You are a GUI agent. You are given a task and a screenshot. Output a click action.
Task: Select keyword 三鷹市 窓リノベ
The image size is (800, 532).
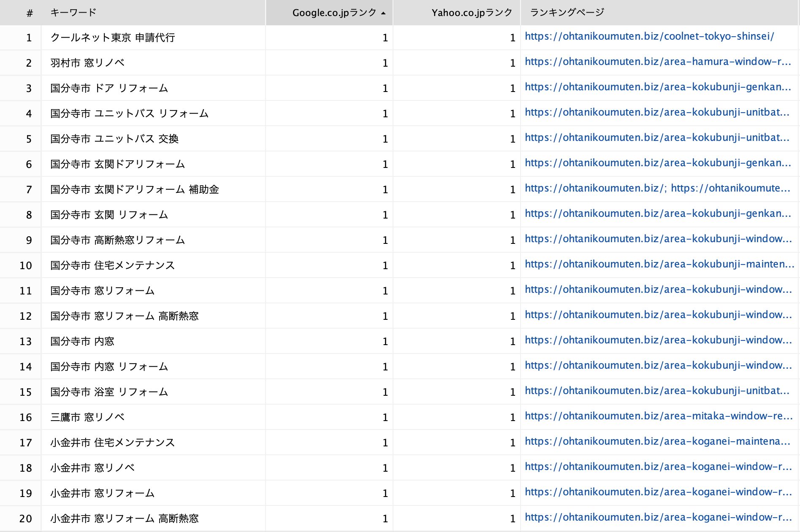pyautogui.click(x=87, y=417)
